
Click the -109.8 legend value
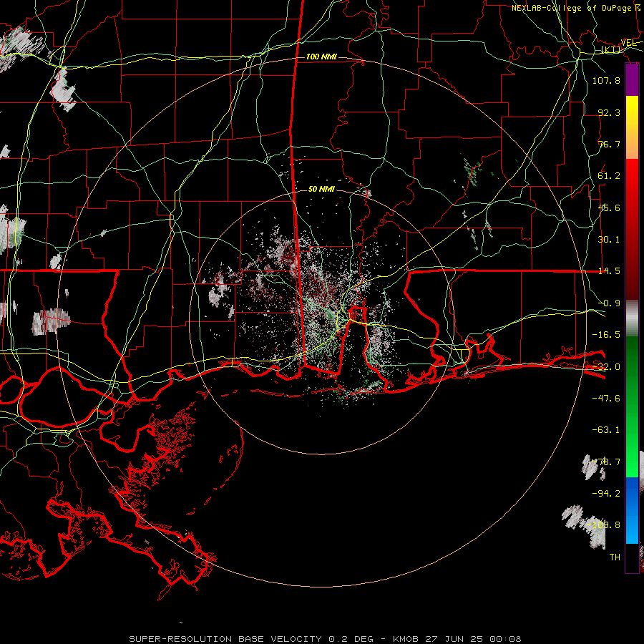(604, 525)
